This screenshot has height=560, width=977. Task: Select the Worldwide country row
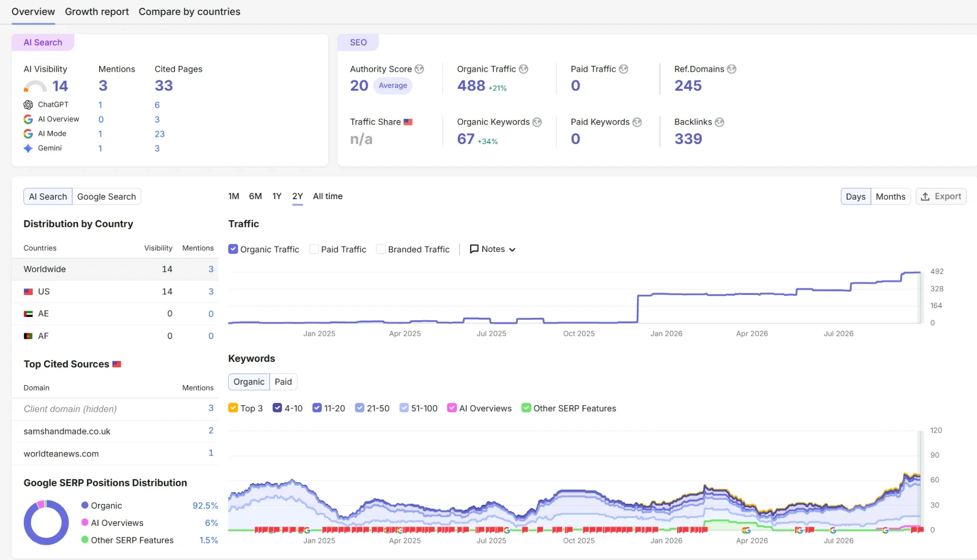click(x=115, y=270)
